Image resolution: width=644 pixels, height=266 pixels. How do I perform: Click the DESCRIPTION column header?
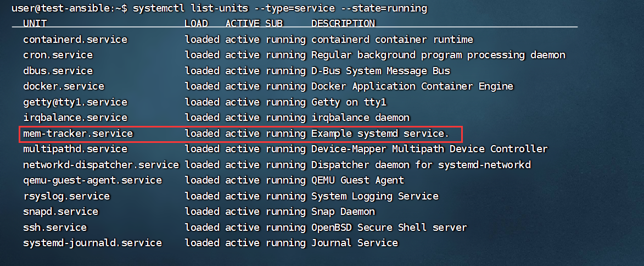click(343, 24)
